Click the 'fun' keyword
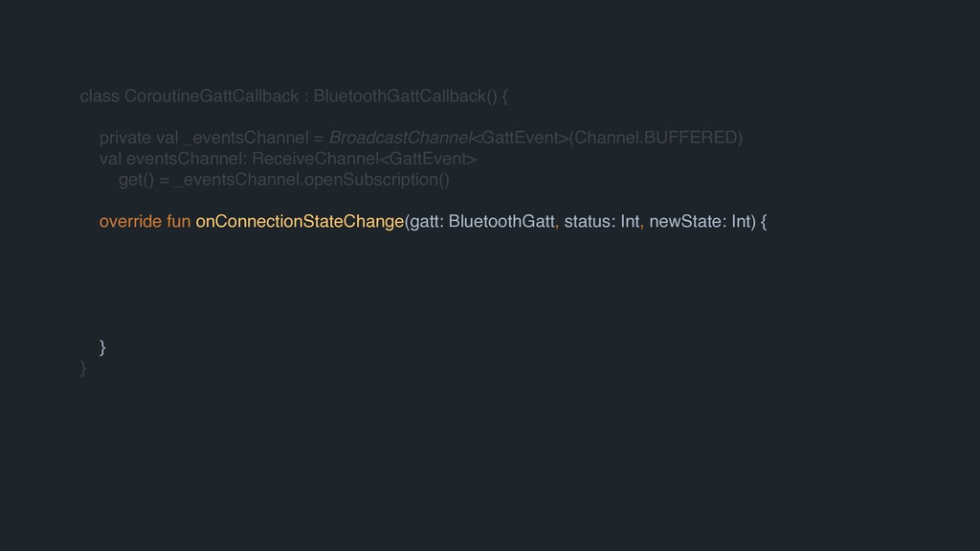Screen dimensions: 980x551 (x=178, y=223)
